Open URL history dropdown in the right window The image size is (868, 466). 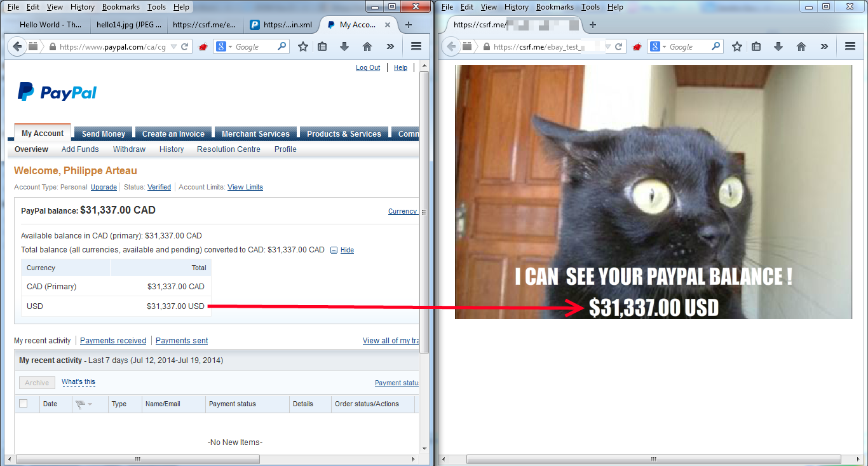[x=607, y=47]
